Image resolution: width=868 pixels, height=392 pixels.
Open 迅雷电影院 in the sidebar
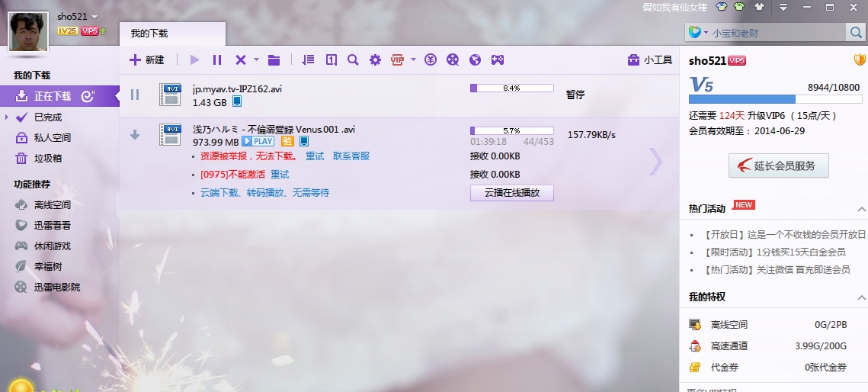pos(57,287)
